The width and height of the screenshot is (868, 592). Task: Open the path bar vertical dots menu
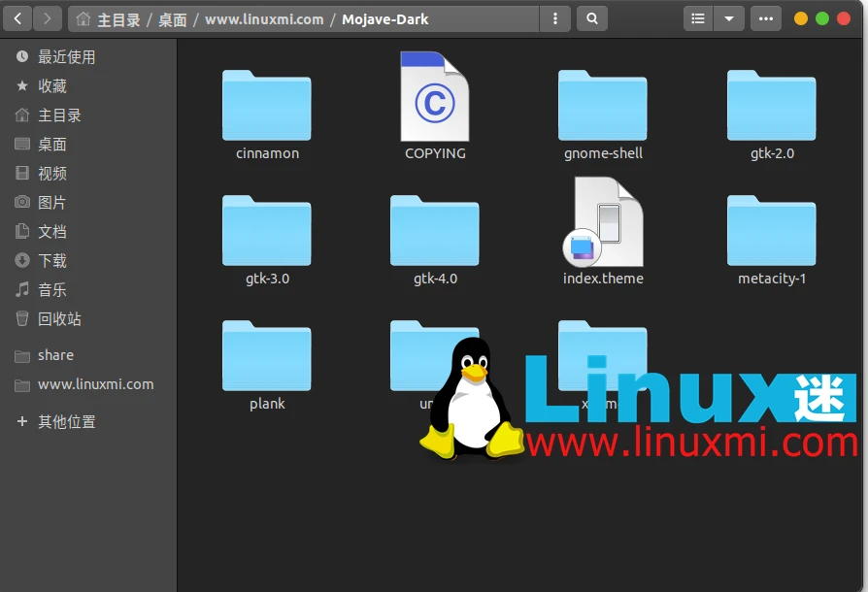[555, 18]
